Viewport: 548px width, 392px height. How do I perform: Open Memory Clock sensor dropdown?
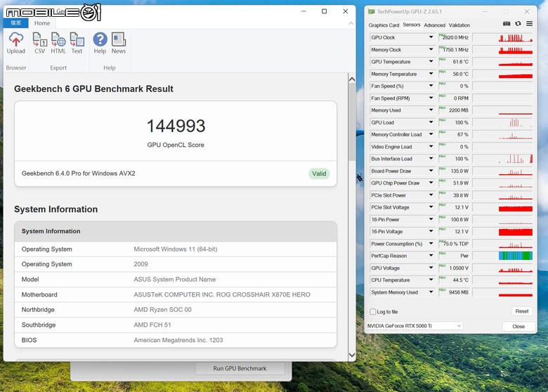(431, 50)
